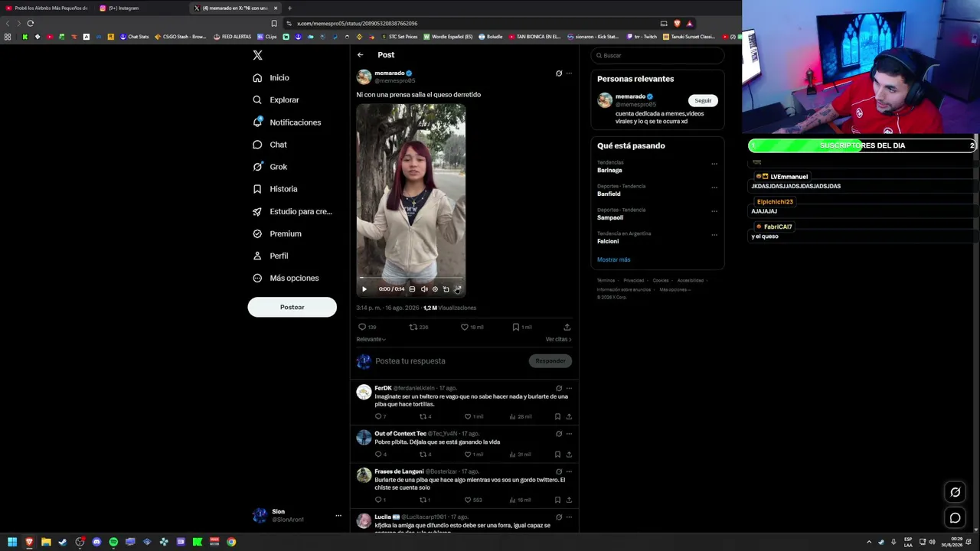Repost Out of Context Tec's reply

click(x=425, y=455)
